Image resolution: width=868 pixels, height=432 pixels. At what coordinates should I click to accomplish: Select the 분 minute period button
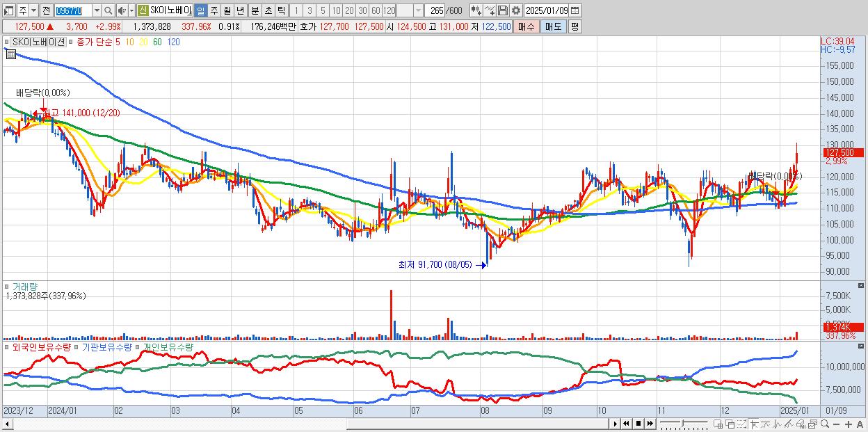pyautogui.click(x=255, y=10)
